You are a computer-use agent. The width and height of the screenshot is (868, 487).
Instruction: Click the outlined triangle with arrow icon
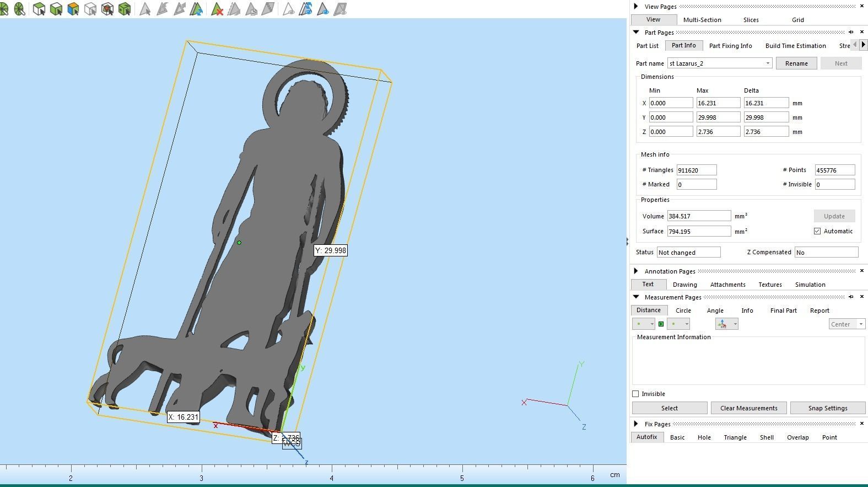click(179, 9)
